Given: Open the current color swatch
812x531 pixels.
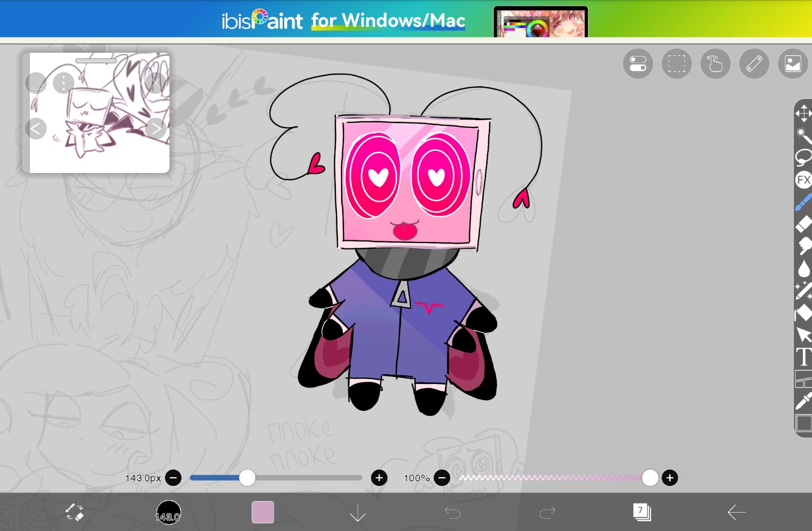Looking at the screenshot, I should [263, 512].
